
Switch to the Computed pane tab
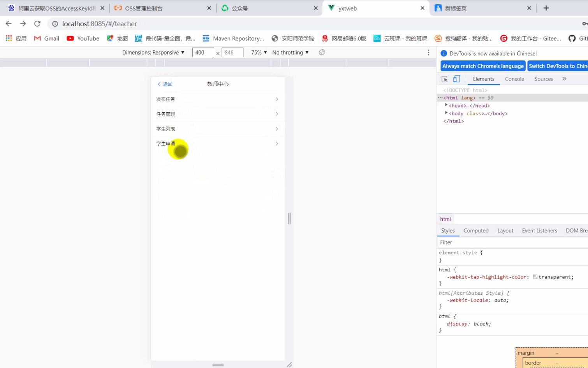pyautogui.click(x=476, y=230)
